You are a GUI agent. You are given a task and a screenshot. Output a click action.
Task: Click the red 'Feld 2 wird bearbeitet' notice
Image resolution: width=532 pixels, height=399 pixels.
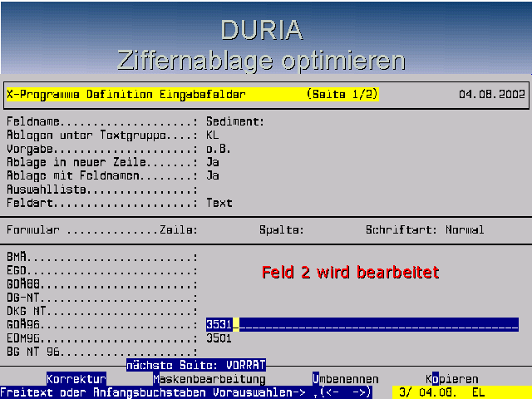[351, 272]
